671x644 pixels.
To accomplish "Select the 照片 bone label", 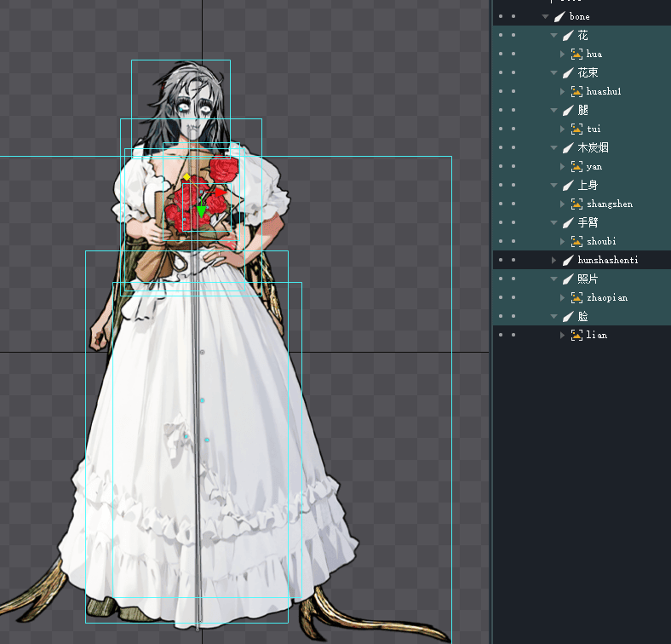I will coord(588,279).
